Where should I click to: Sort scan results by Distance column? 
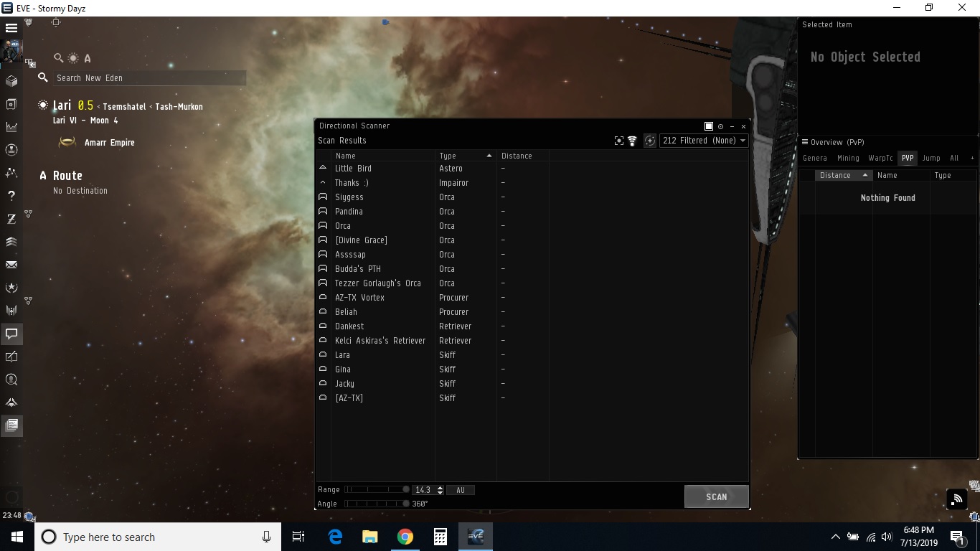click(x=522, y=156)
